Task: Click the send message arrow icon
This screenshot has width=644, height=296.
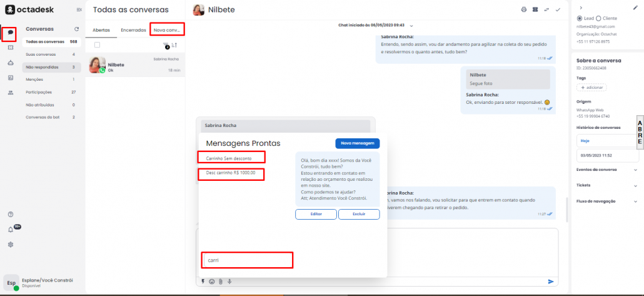Action: pos(551,282)
